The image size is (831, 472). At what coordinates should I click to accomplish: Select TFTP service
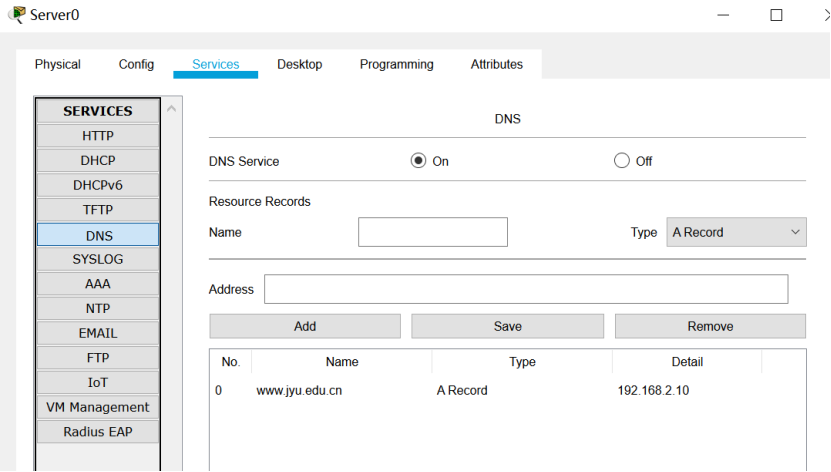[98, 210]
